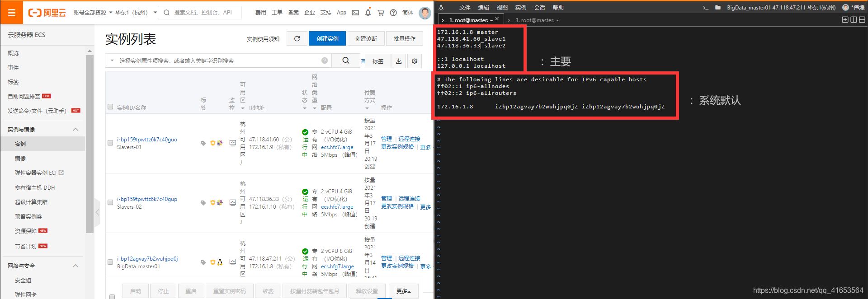Click the 批量操作 button
Image resolution: width=868 pixels, height=299 pixels.
(405, 39)
